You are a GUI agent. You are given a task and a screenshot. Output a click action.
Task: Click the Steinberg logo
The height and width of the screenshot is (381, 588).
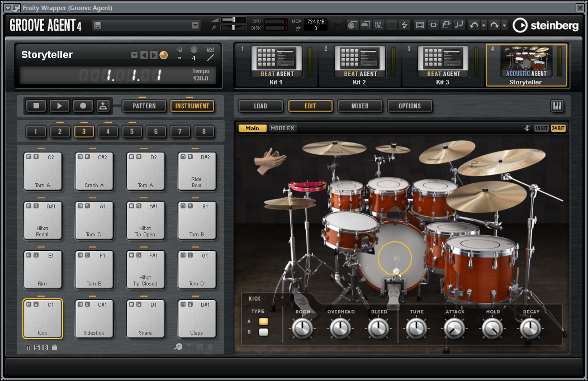[545, 25]
